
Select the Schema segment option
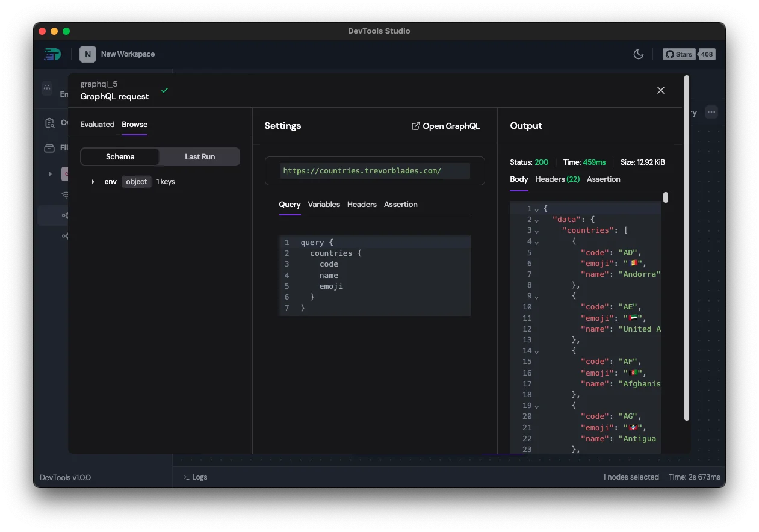click(120, 156)
